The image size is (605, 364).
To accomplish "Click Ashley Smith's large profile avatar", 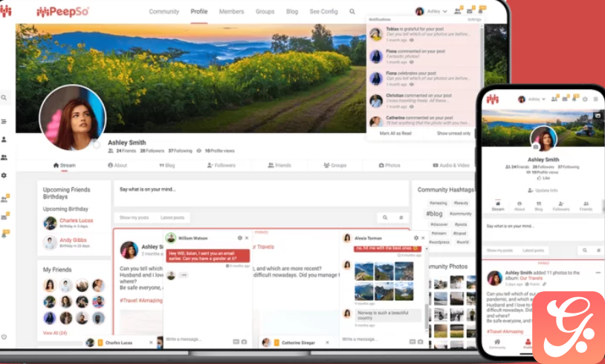I will [x=73, y=118].
